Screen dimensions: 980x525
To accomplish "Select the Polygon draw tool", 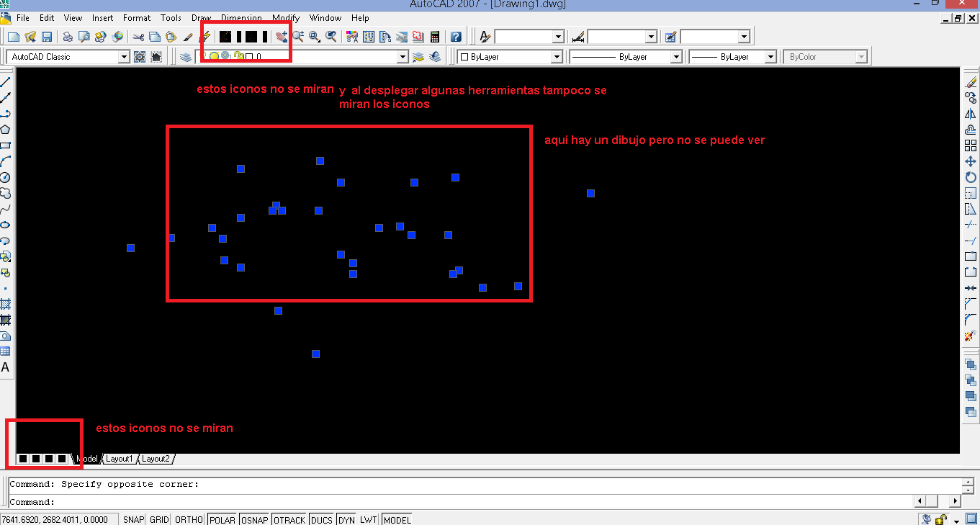I will [x=5, y=130].
